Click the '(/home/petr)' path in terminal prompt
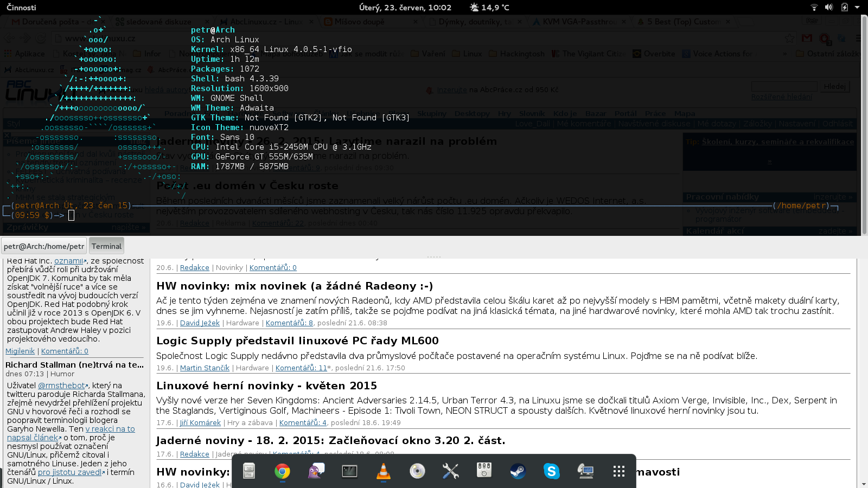The image size is (868, 488). coord(802,206)
